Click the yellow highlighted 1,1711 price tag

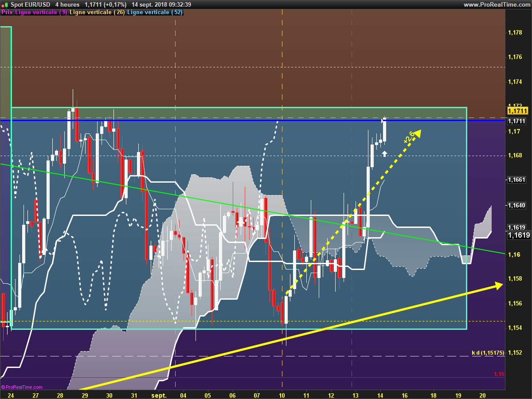tap(518, 110)
